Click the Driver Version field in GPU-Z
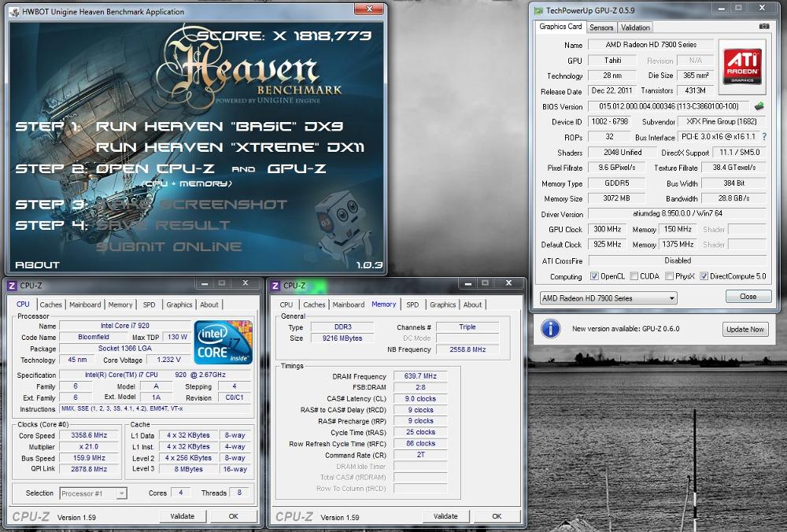 tap(677, 214)
